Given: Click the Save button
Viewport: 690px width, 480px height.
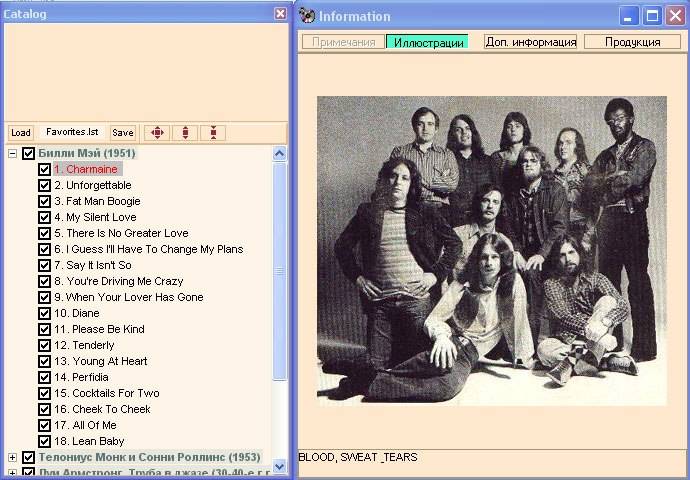Looking at the screenshot, I should (x=123, y=132).
